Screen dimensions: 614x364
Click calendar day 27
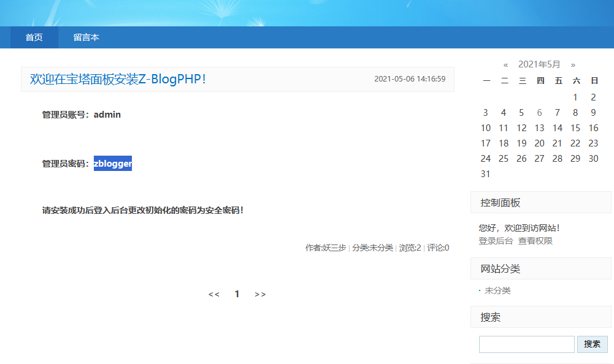539,159
